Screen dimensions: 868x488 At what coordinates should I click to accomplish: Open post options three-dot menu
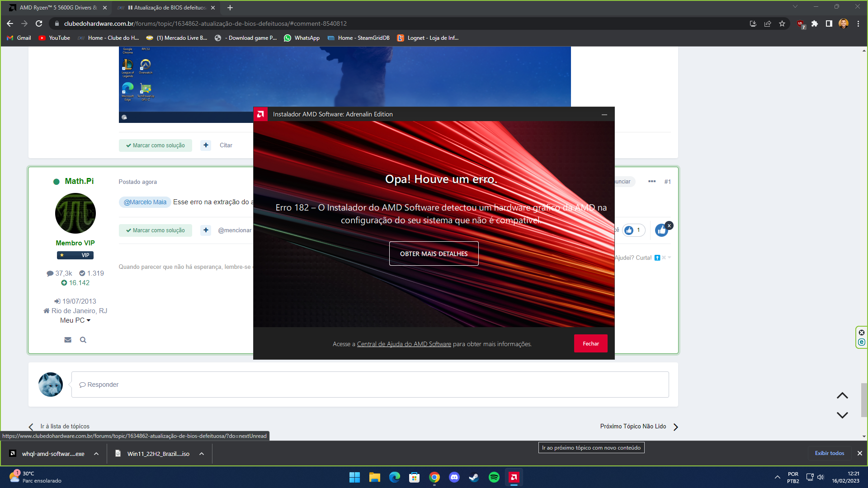[x=652, y=181]
